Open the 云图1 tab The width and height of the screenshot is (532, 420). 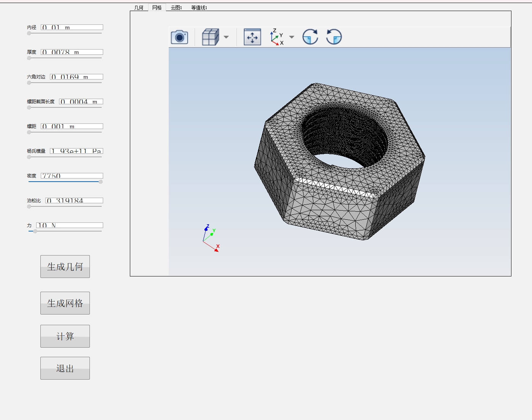coord(176,8)
